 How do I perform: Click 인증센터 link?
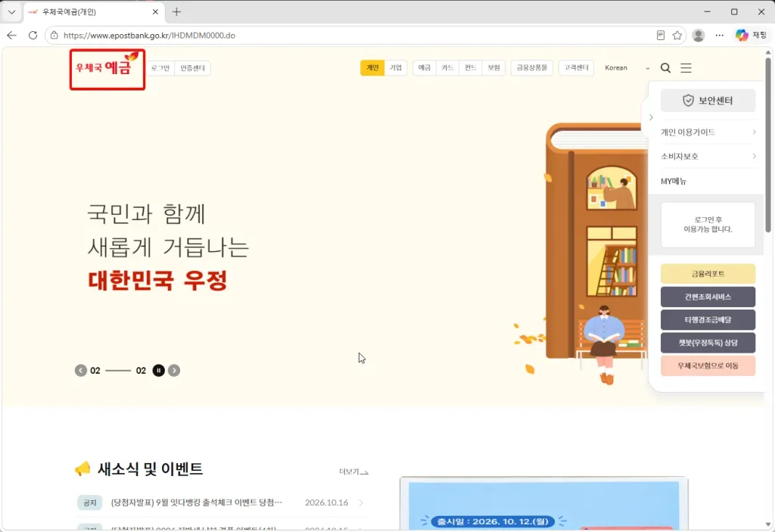point(192,68)
